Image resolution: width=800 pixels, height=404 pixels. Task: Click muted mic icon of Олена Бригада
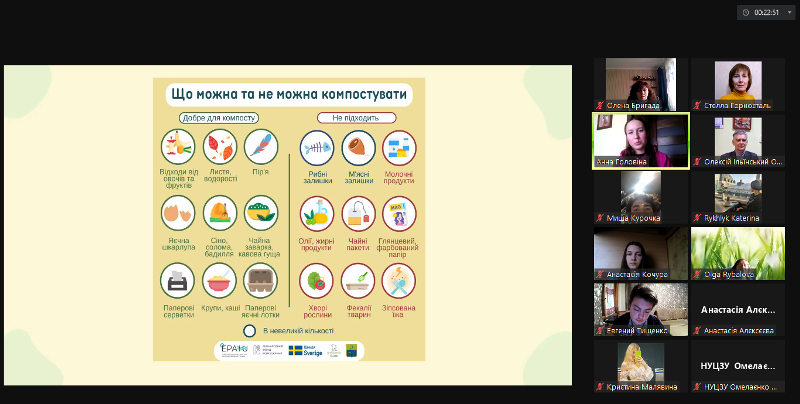point(600,105)
